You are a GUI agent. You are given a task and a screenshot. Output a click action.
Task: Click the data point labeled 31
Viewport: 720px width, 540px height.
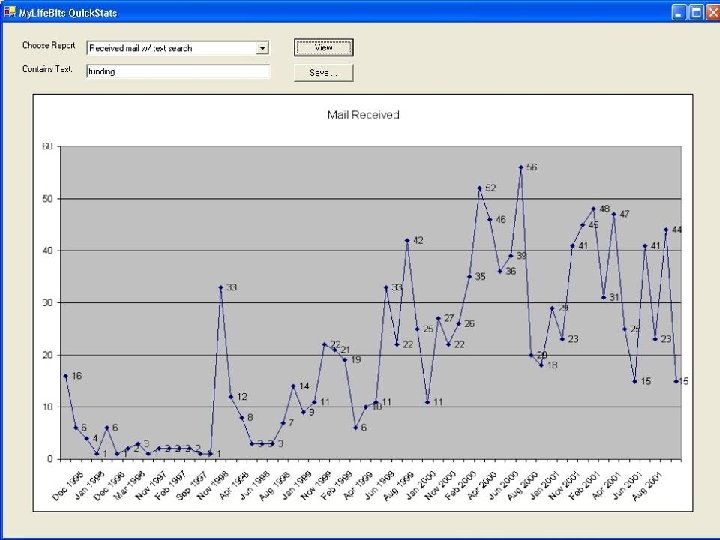(603, 297)
